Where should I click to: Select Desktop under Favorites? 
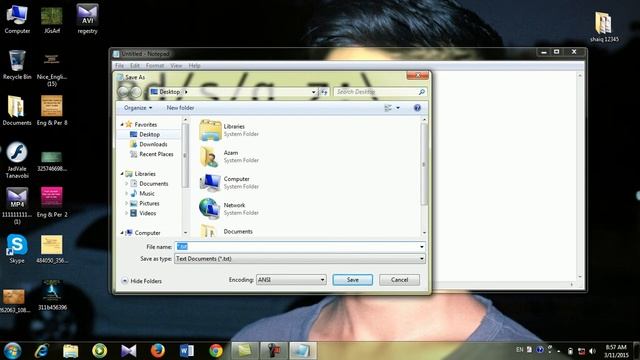point(149,134)
